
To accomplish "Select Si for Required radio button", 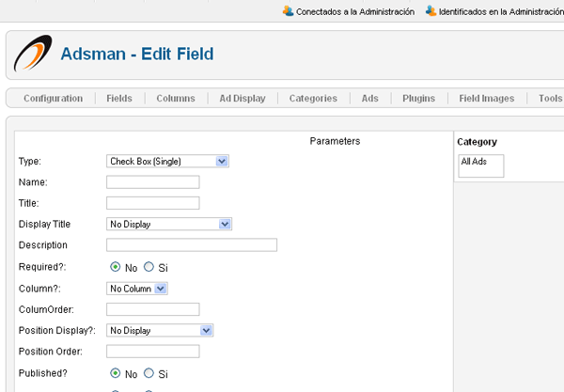I will [149, 267].
